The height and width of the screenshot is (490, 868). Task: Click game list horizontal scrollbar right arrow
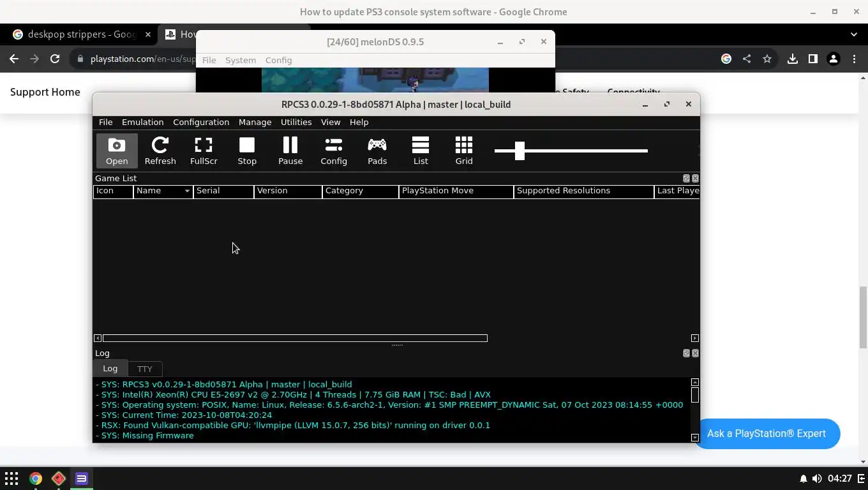pyautogui.click(x=695, y=338)
